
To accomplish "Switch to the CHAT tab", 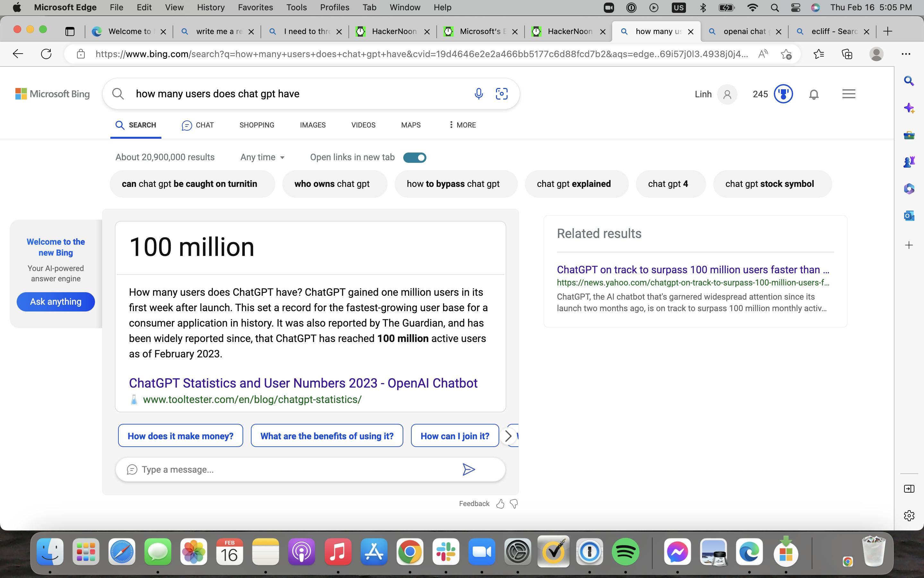I will point(197,125).
